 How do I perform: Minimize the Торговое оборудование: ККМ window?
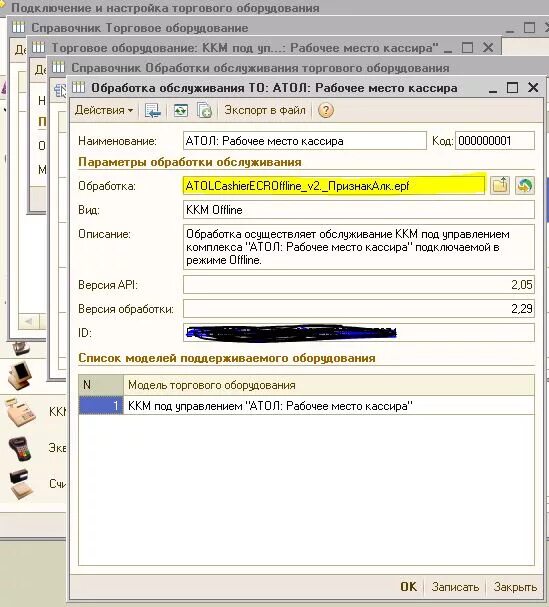[448, 49]
